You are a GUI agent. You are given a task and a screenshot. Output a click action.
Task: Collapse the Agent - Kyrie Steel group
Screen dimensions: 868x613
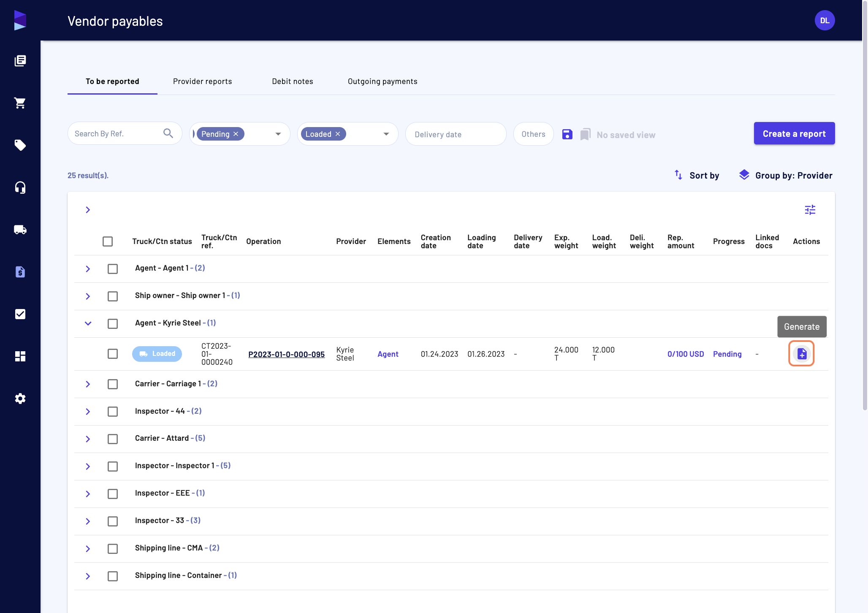(x=88, y=323)
